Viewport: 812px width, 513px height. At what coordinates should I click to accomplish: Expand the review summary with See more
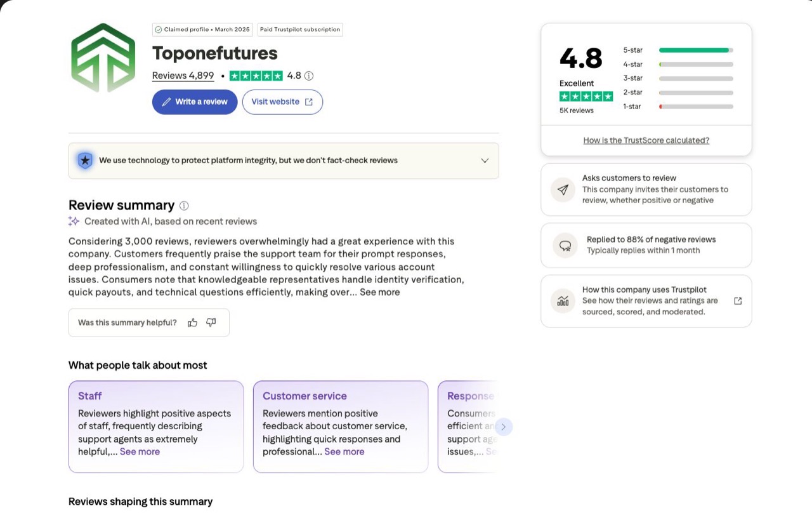[x=380, y=292]
